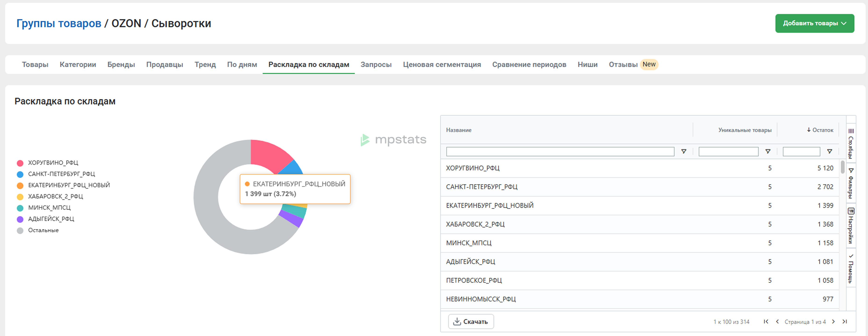
Task: Click filter icon for Уникальные товары column
Action: pyautogui.click(x=768, y=151)
